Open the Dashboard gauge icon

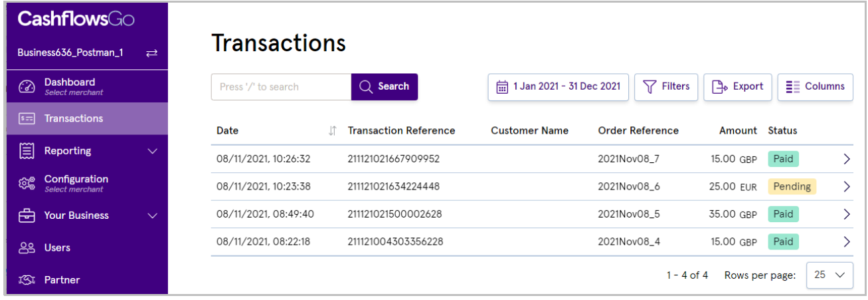27,86
